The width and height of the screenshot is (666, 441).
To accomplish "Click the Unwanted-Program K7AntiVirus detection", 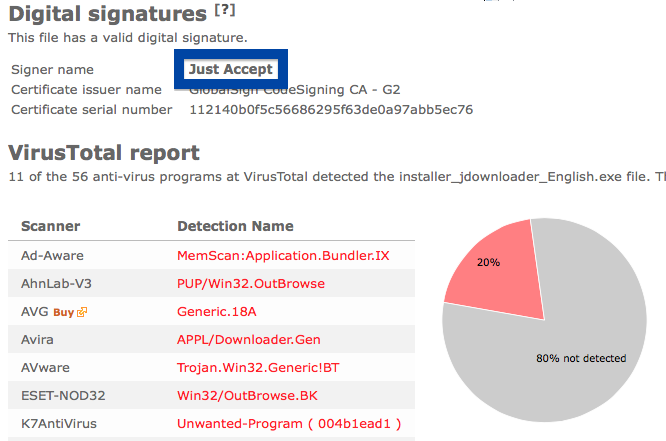I will pos(289,424).
